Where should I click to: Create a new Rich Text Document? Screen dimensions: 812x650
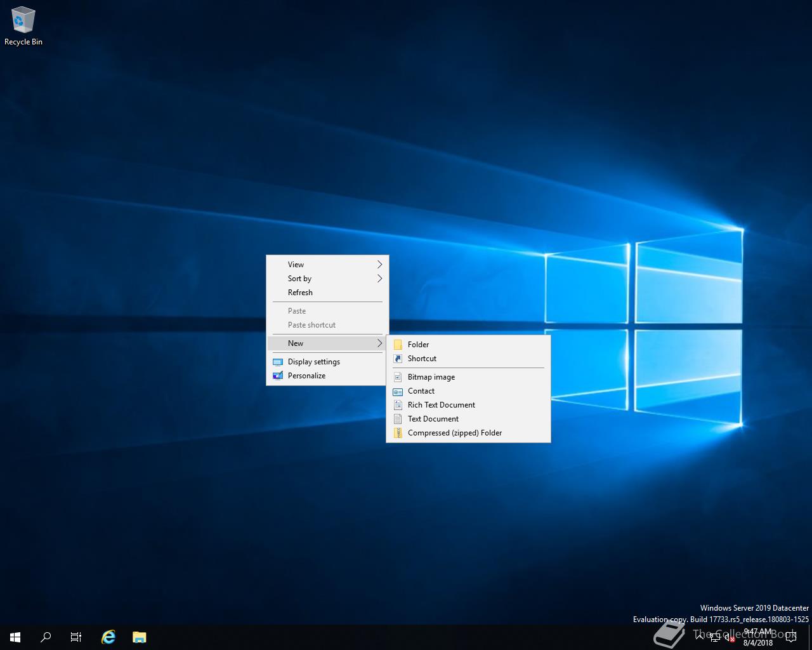coord(468,405)
